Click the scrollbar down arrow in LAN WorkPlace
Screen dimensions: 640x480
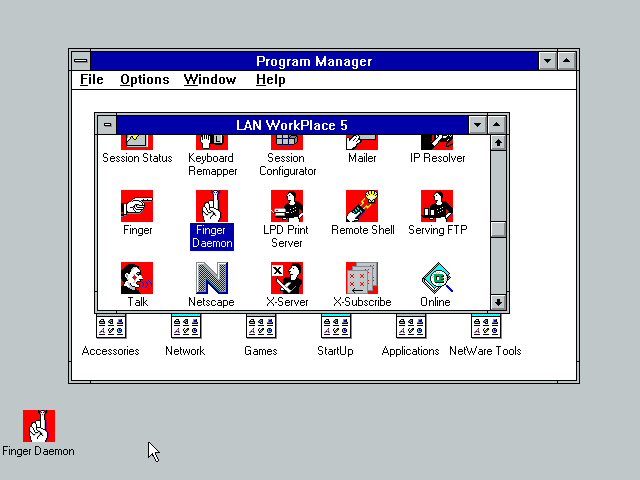point(498,302)
